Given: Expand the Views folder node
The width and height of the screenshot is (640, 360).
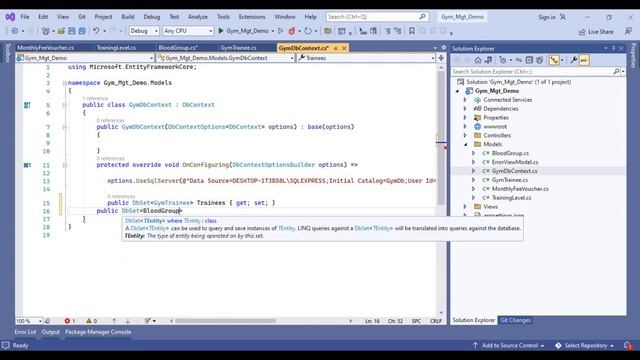Looking at the screenshot, I should coord(465,207).
